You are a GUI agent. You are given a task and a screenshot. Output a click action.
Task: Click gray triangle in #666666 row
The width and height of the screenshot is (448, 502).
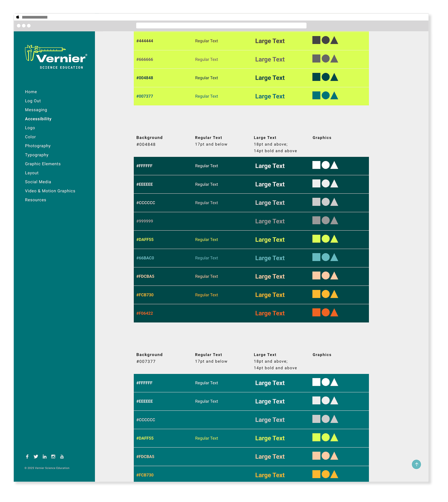point(334,59)
